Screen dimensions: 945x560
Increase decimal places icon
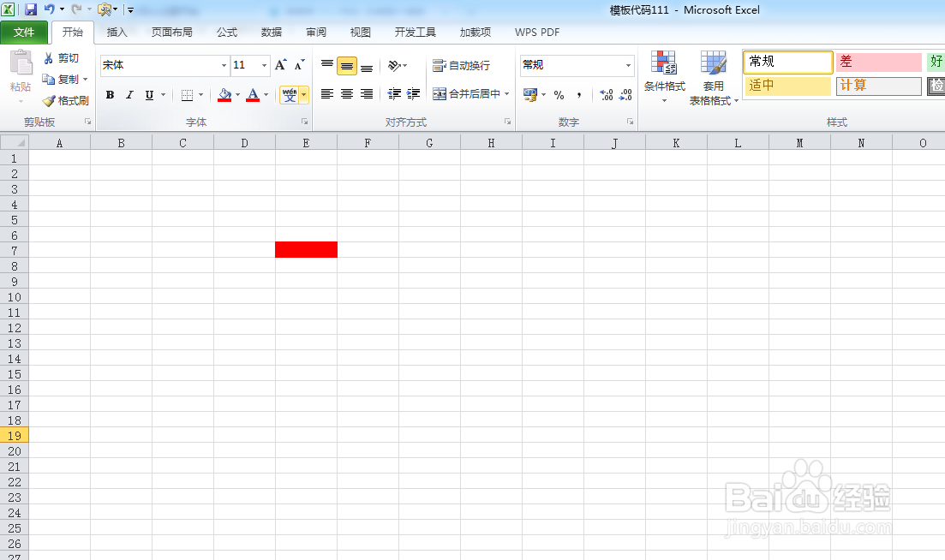607,94
